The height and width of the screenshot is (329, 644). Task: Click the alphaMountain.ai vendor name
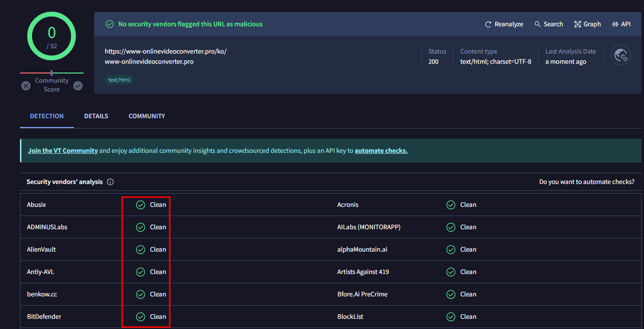coord(362,250)
